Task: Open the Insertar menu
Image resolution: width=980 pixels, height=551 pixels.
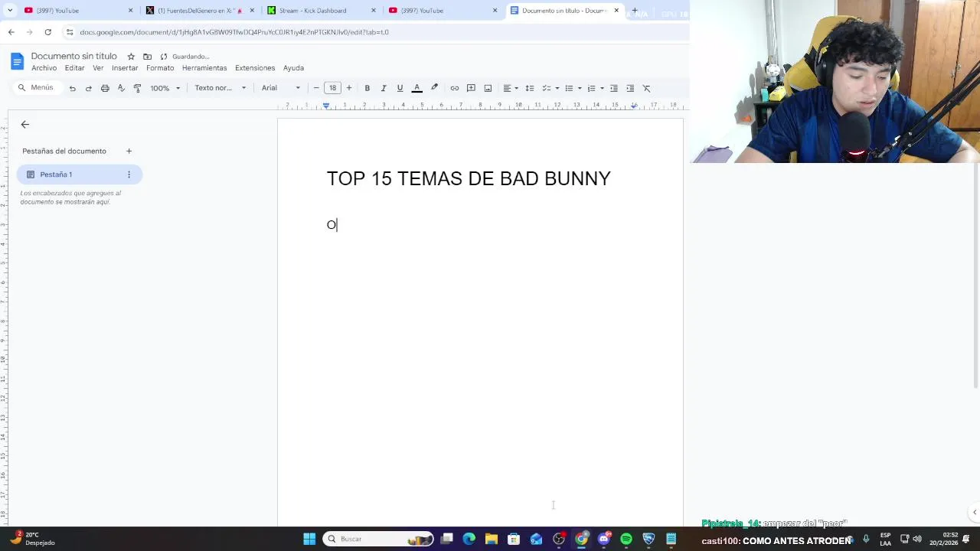Action: [x=125, y=68]
